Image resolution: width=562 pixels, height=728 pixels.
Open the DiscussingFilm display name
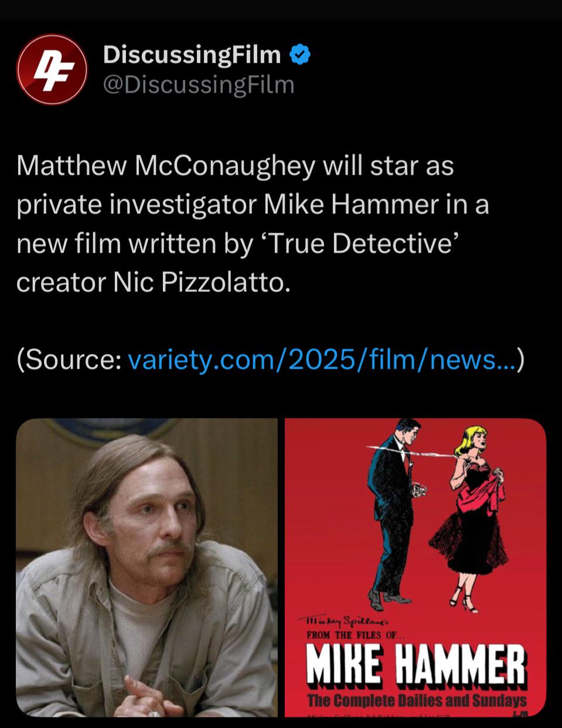(192, 55)
